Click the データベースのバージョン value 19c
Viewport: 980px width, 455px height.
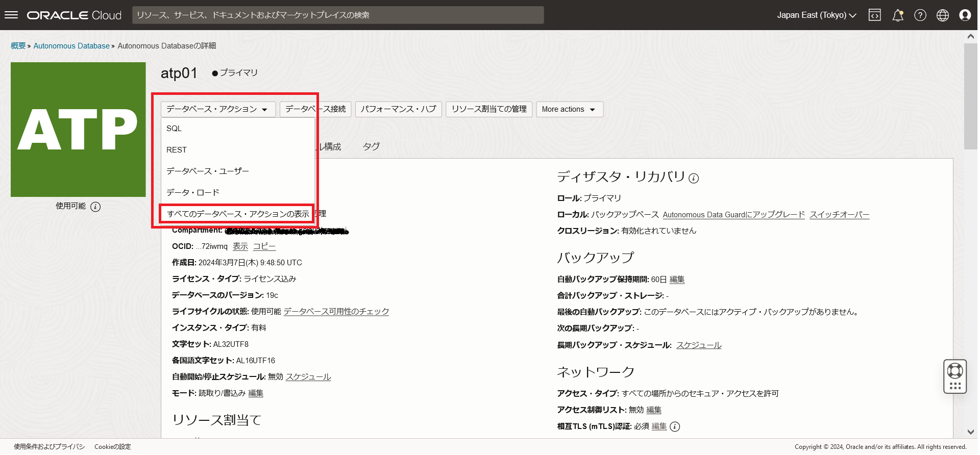coord(273,296)
